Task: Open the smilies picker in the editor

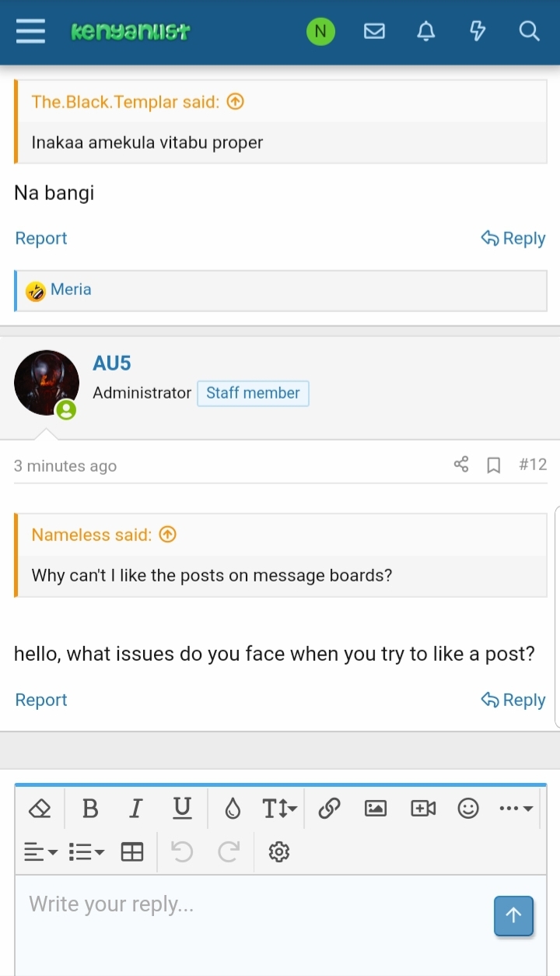Action: [x=468, y=809]
